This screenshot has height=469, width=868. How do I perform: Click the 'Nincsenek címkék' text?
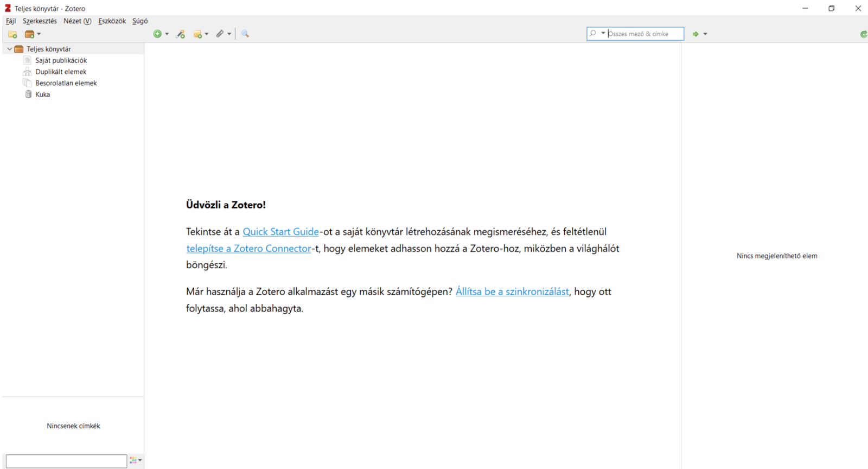coord(73,426)
